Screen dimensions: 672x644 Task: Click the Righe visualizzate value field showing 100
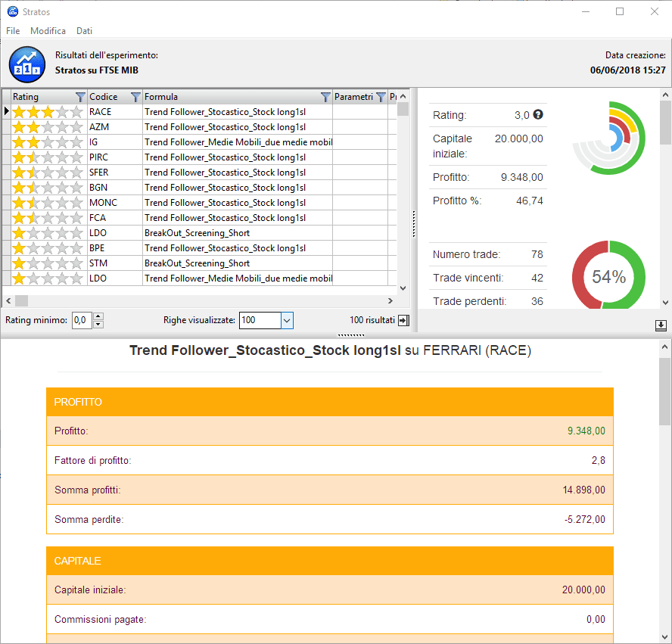coord(260,320)
